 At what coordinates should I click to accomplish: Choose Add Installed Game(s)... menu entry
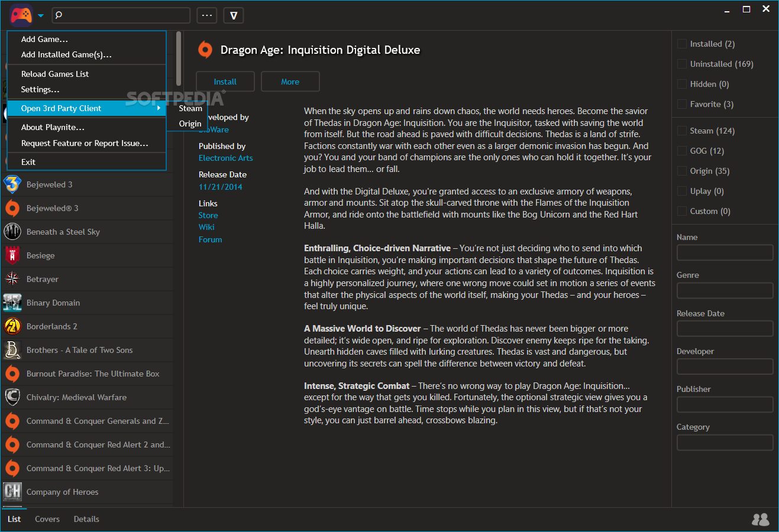point(86,54)
